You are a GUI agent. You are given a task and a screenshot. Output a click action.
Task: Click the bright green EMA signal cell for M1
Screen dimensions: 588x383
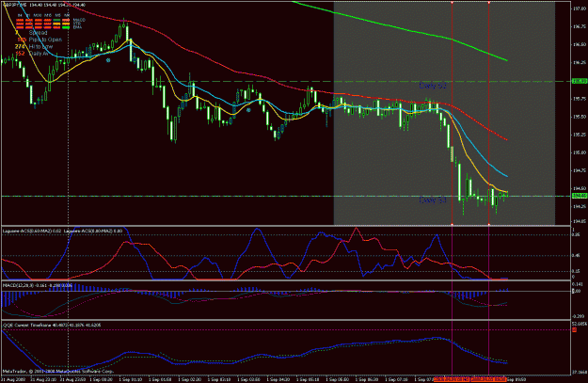66,27
